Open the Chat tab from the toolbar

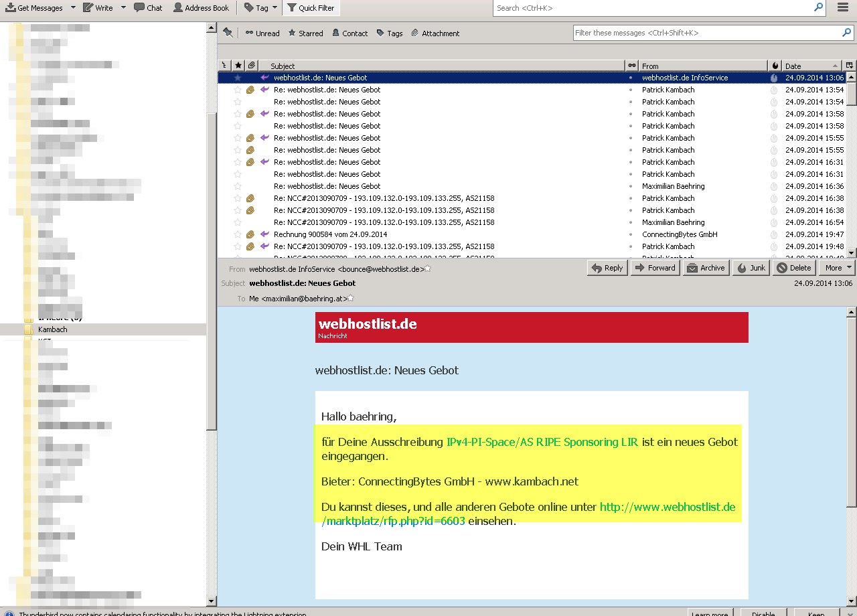click(148, 8)
